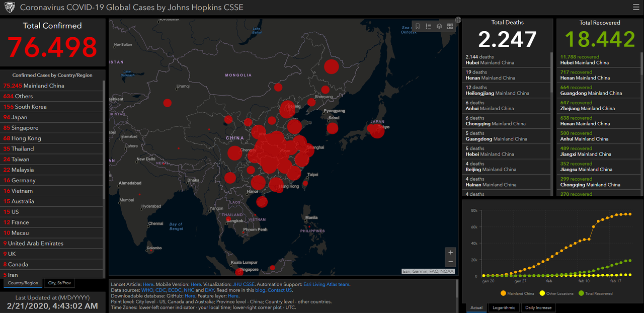Click the Zhejiang 647 recovered row

[599, 105]
